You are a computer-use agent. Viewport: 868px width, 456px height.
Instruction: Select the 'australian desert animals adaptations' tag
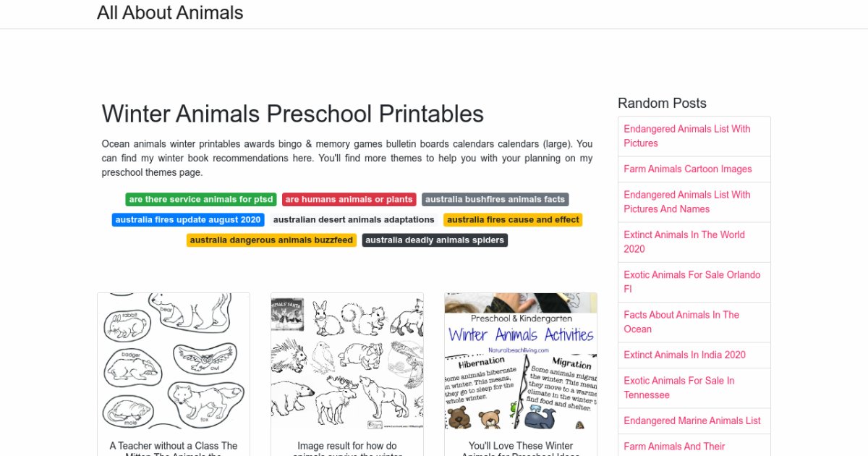[354, 220]
